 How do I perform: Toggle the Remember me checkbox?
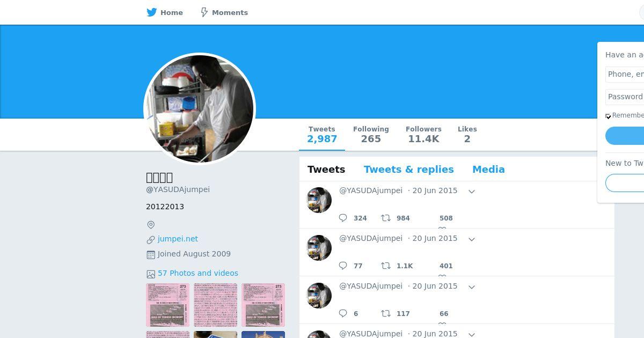(608, 116)
